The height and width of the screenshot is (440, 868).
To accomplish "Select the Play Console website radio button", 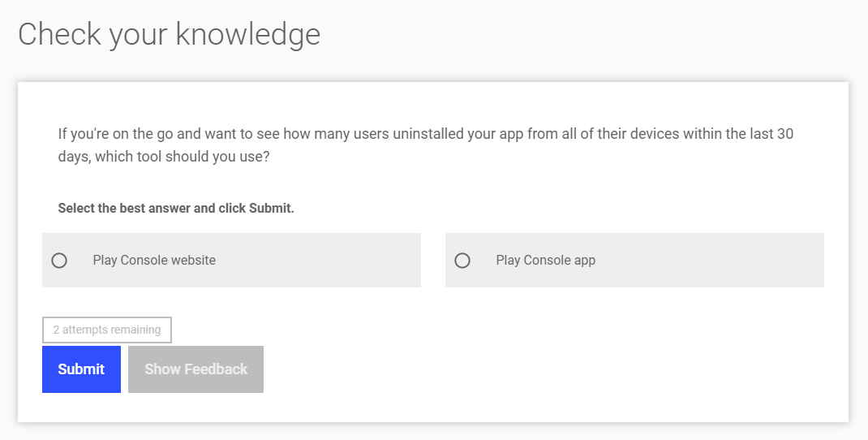I will (59, 261).
